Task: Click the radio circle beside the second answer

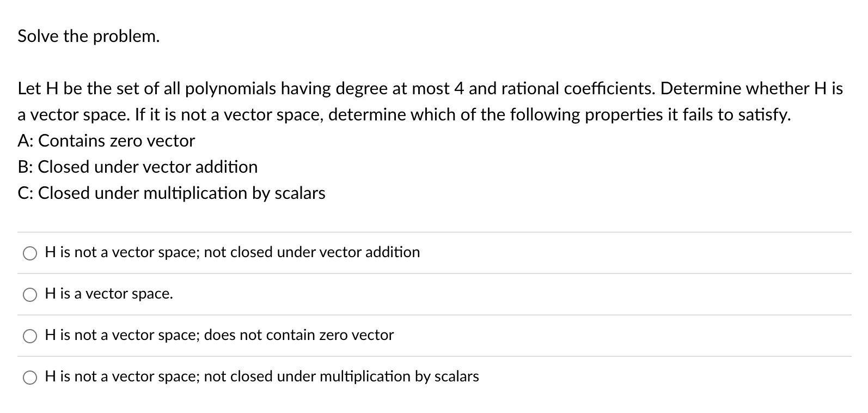Action: (30, 294)
